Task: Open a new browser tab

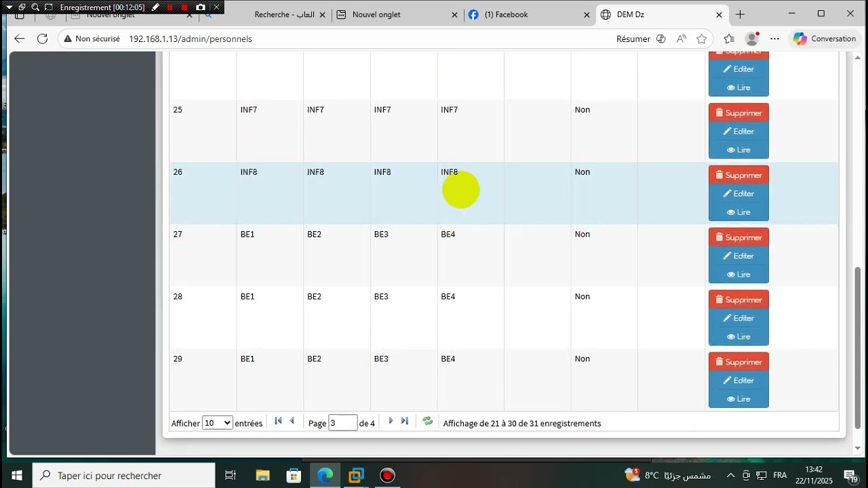Action: coord(740,14)
